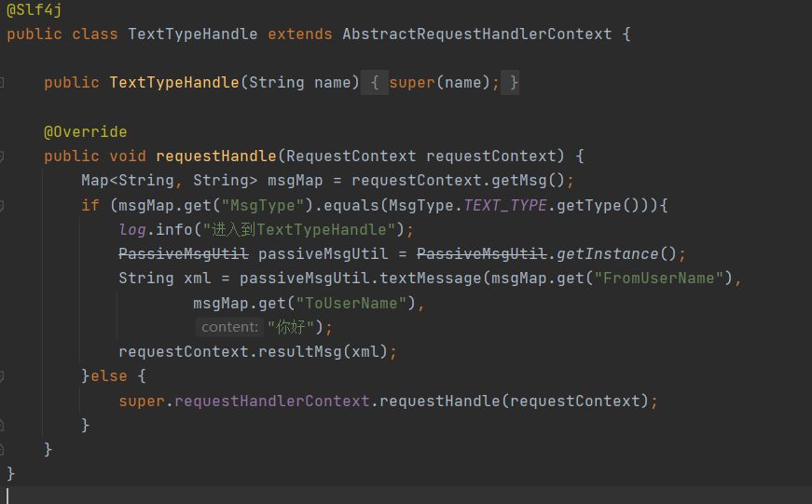Select TextTypeHandle in the class declaration line
812x504 pixels.
193,34
